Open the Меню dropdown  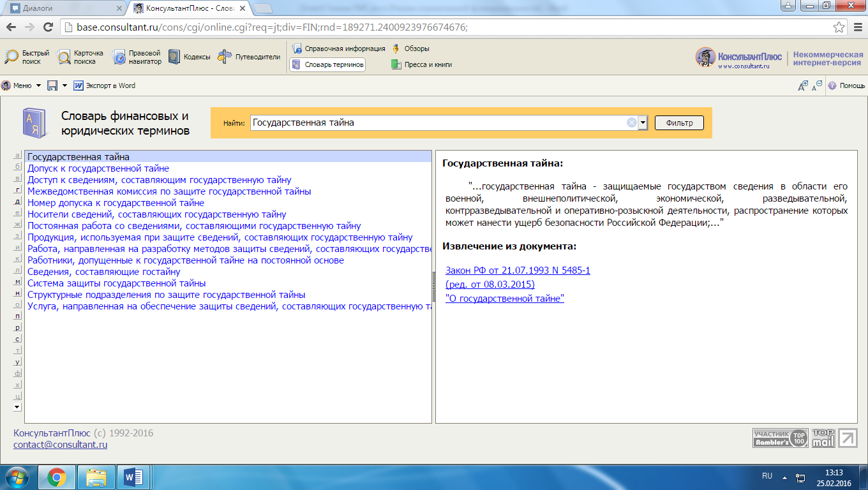[x=21, y=85]
